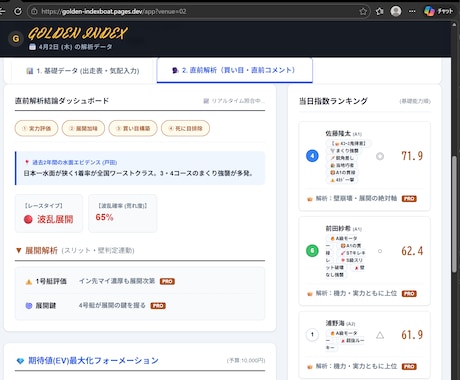The height and width of the screenshot is (380, 460).
Task: Click the 4号艇が展開の鍵を握る text
Action: [112, 306]
